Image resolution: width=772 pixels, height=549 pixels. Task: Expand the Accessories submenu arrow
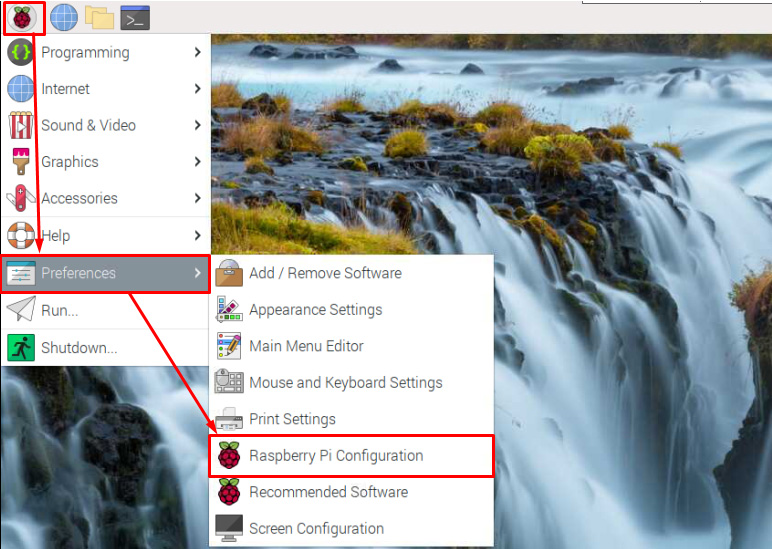point(198,198)
